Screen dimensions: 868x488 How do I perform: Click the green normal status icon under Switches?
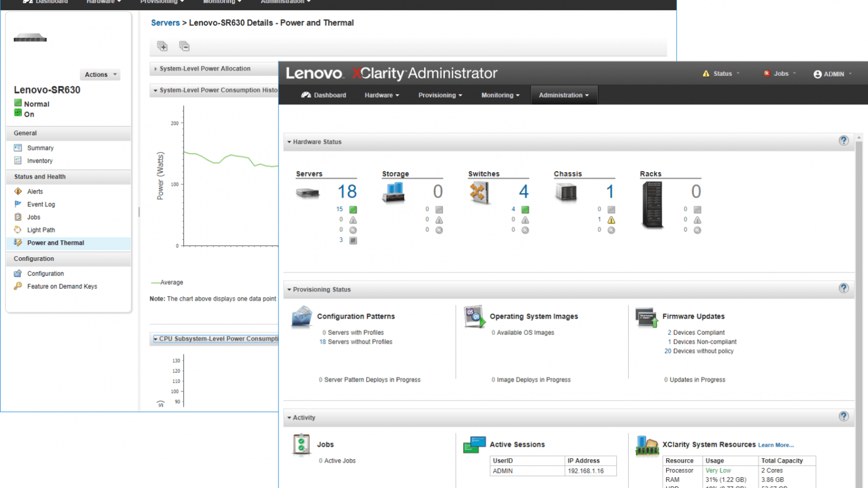pos(525,210)
